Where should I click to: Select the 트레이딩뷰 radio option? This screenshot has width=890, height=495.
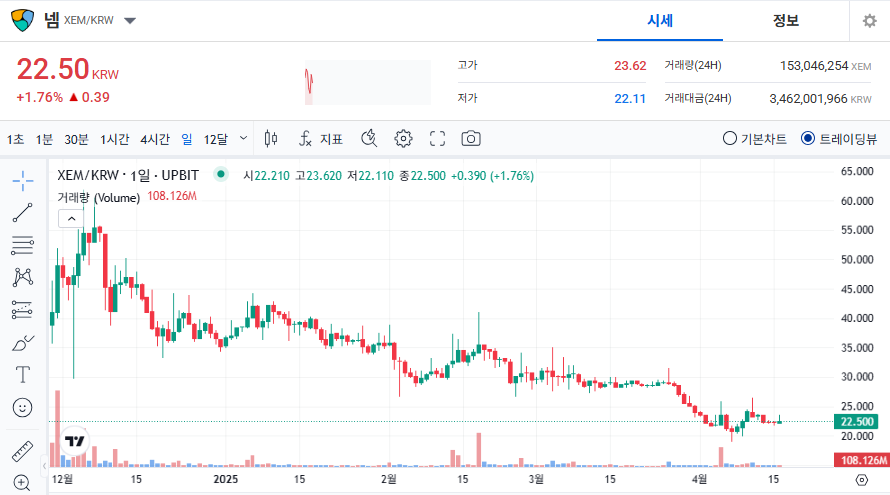tap(839, 139)
